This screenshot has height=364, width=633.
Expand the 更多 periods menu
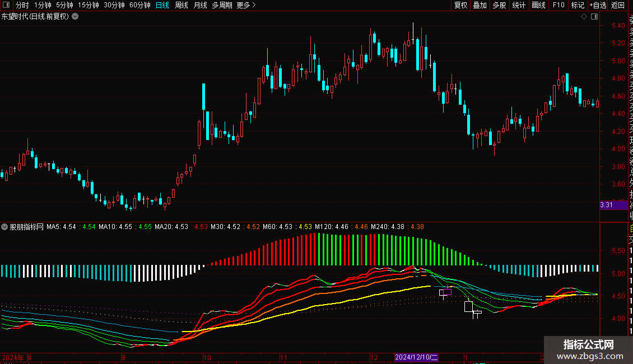click(246, 5)
